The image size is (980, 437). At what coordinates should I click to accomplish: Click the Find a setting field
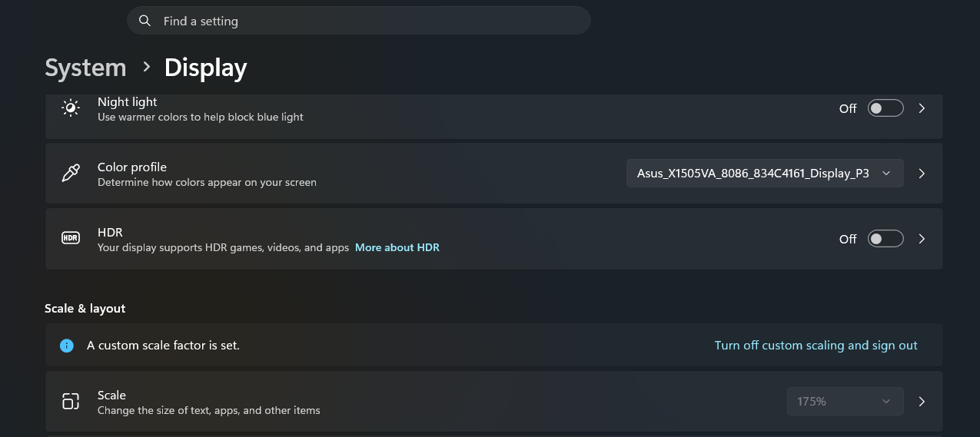pos(359,21)
